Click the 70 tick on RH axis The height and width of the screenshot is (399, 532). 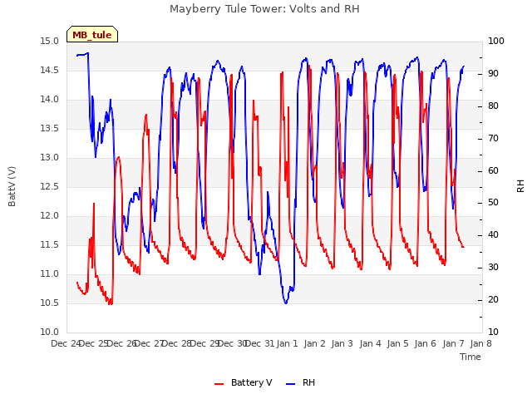coord(493,139)
